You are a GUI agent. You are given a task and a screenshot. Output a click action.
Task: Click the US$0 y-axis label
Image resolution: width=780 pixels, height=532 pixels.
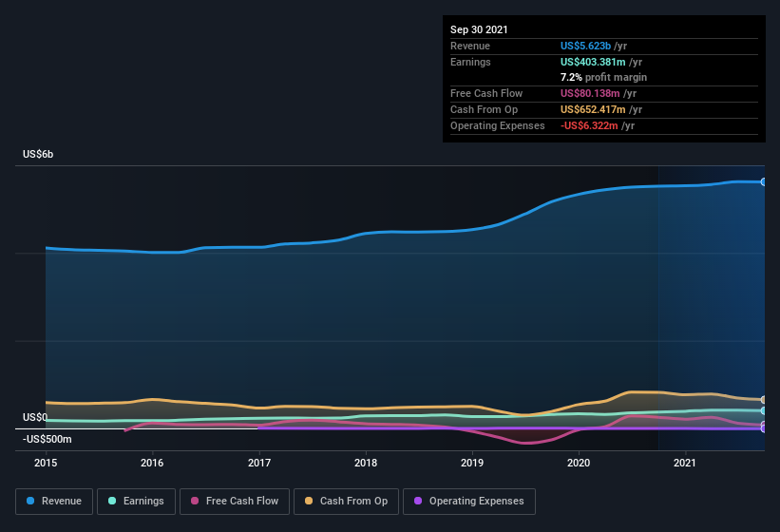coord(35,417)
